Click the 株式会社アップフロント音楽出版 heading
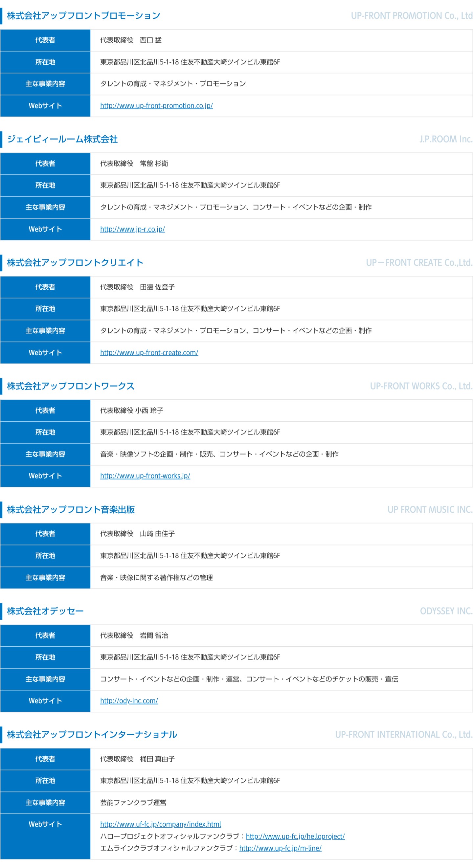The width and height of the screenshot is (473, 868). point(71,509)
